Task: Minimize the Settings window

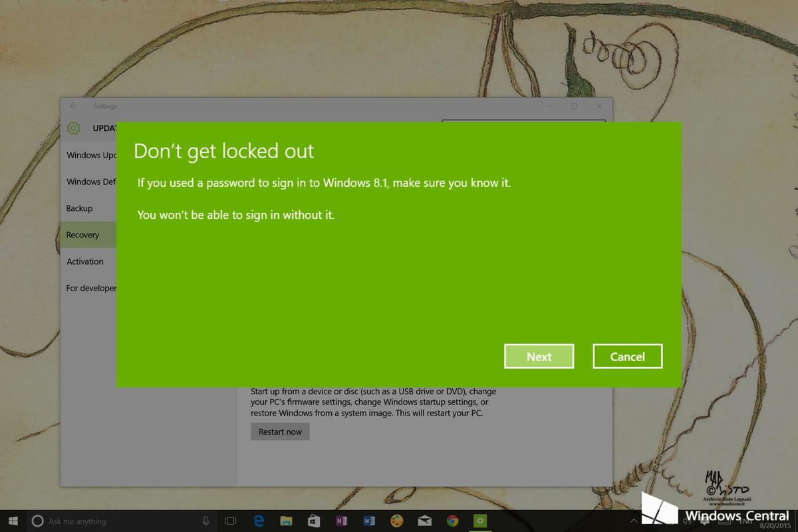Action: (548, 106)
